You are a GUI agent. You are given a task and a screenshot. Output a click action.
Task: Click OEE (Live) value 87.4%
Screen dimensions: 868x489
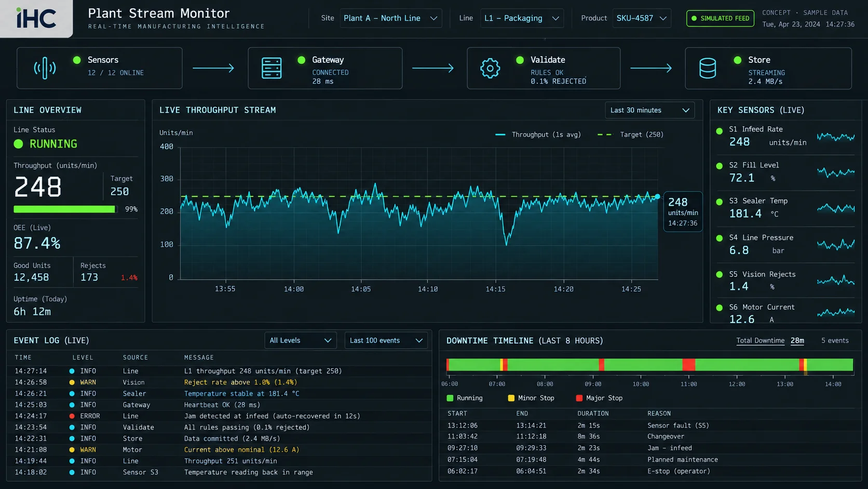(37, 243)
